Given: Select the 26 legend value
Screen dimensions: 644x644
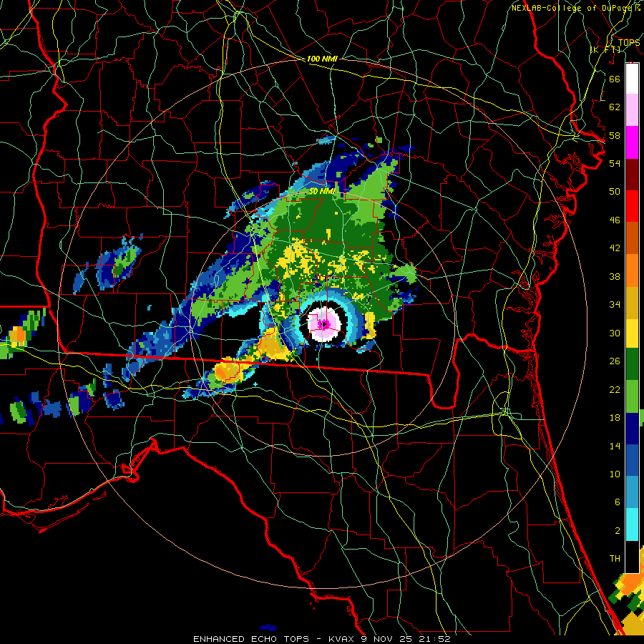Looking at the screenshot, I should (615, 361).
